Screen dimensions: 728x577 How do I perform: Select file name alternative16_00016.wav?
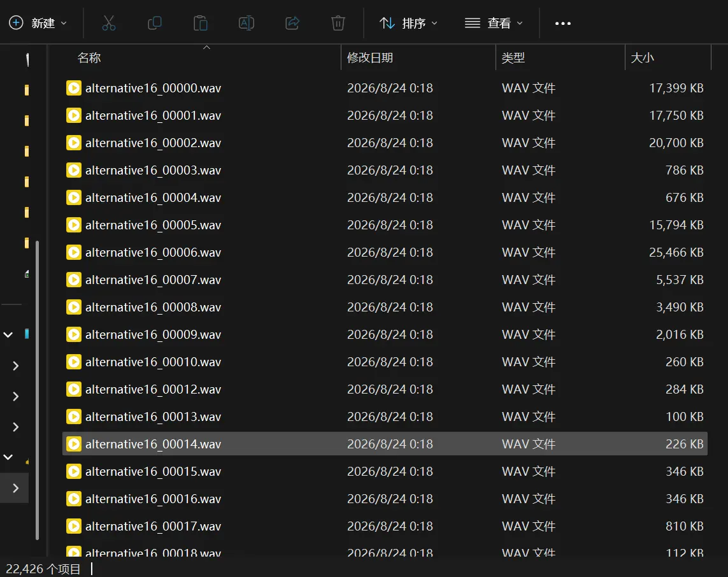(x=153, y=499)
